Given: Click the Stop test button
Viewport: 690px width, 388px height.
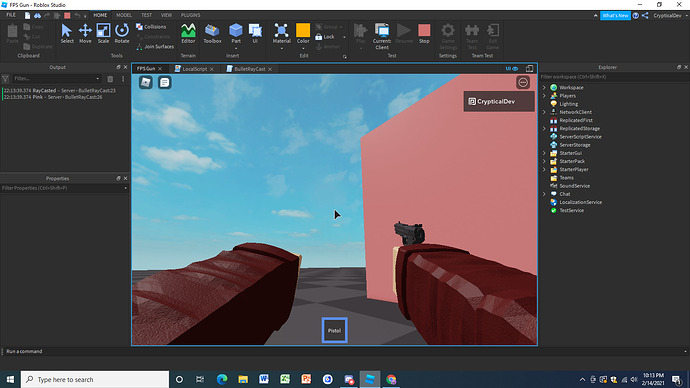Looking at the screenshot, I should coord(424,33).
